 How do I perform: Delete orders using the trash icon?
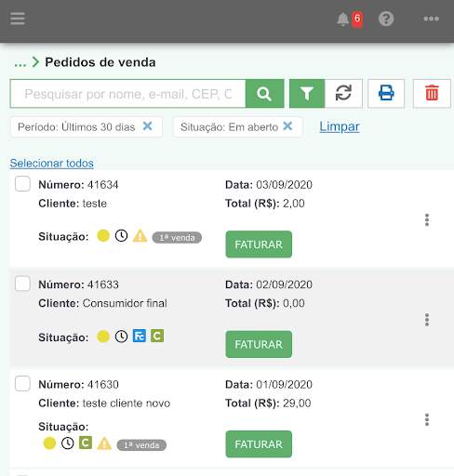pyautogui.click(x=432, y=94)
